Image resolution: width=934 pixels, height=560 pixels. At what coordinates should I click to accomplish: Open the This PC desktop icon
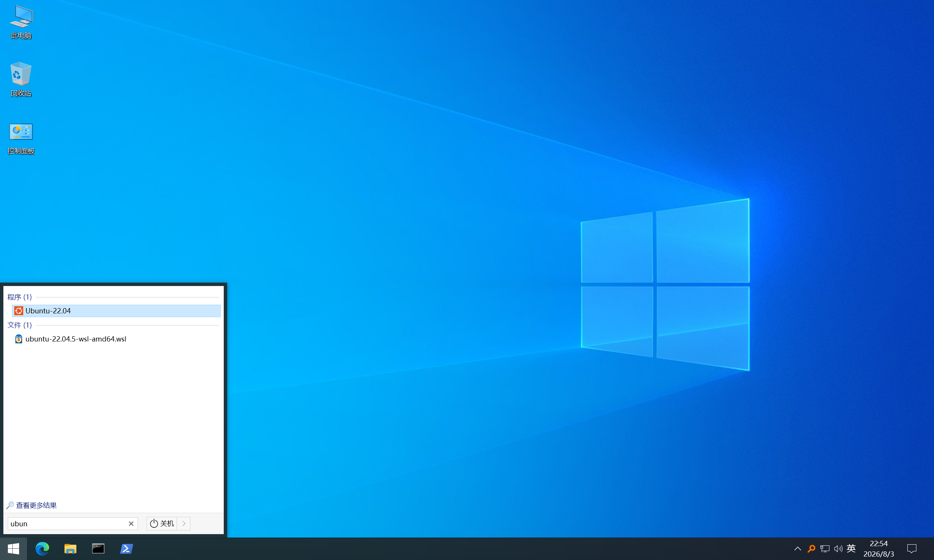[x=21, y=22]
